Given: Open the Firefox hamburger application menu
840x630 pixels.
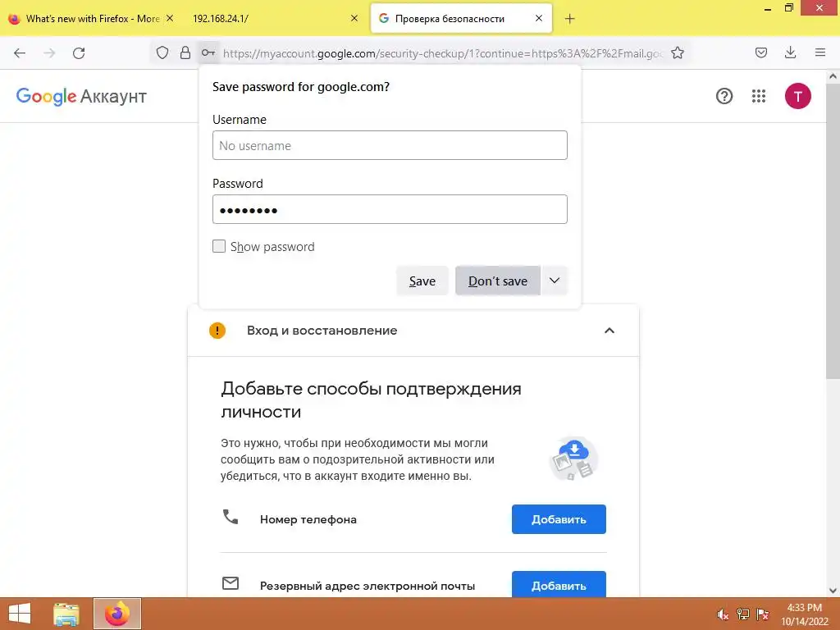Looking at the screenshot, I should pos(820,52).
